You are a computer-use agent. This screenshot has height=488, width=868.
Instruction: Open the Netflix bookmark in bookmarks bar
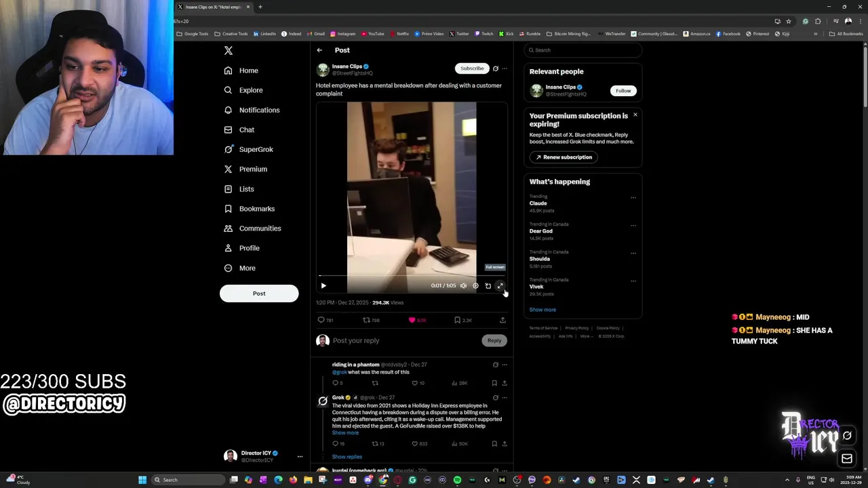click(x=399, y=34)
